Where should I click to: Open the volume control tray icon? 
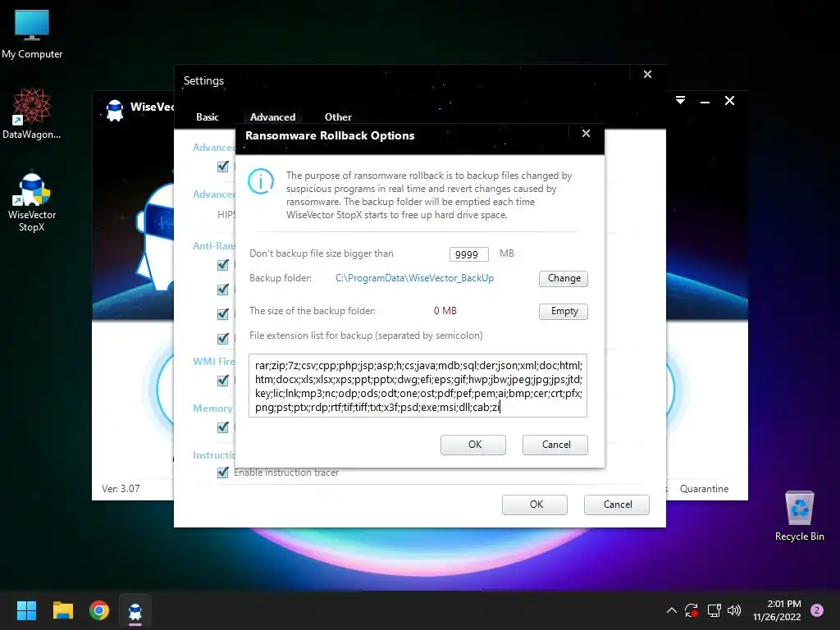(734, 610)
